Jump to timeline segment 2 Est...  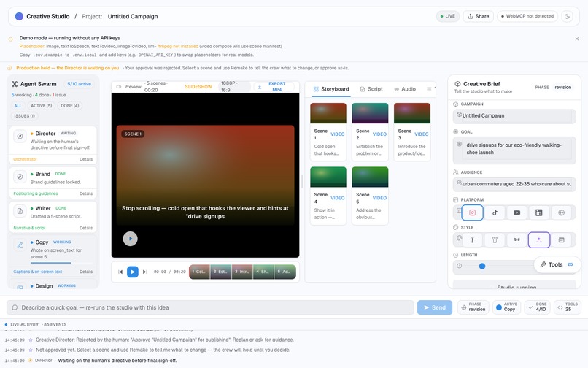[x=220, y=272]
